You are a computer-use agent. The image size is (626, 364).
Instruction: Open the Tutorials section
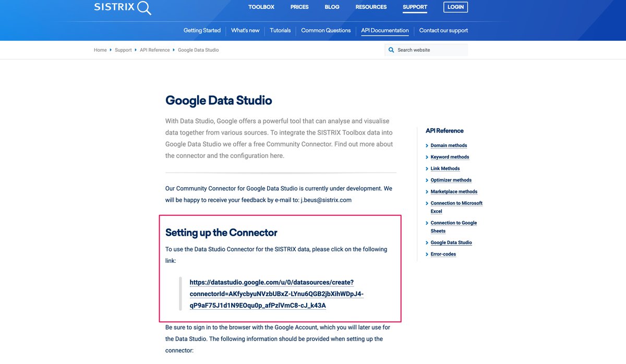pyautogui.click(x=280, y=30)
